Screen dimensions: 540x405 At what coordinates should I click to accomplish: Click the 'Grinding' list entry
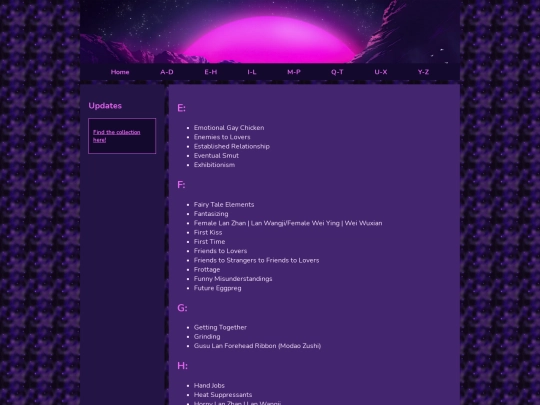(x=207, y=337)
